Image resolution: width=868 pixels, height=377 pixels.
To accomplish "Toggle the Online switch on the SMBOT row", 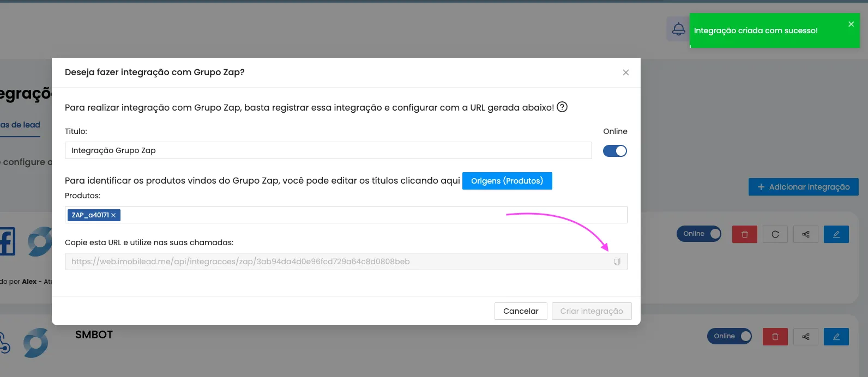I will click(x=730, y=336).
